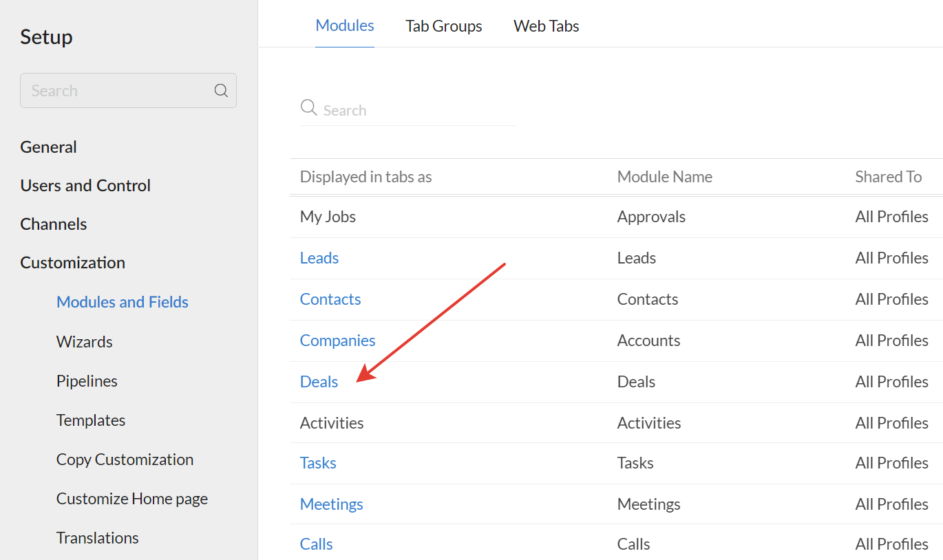943x560 pixels.
Task: Click the search icon above the modules list
Action: pyautogui.click(x=308, y=107)
